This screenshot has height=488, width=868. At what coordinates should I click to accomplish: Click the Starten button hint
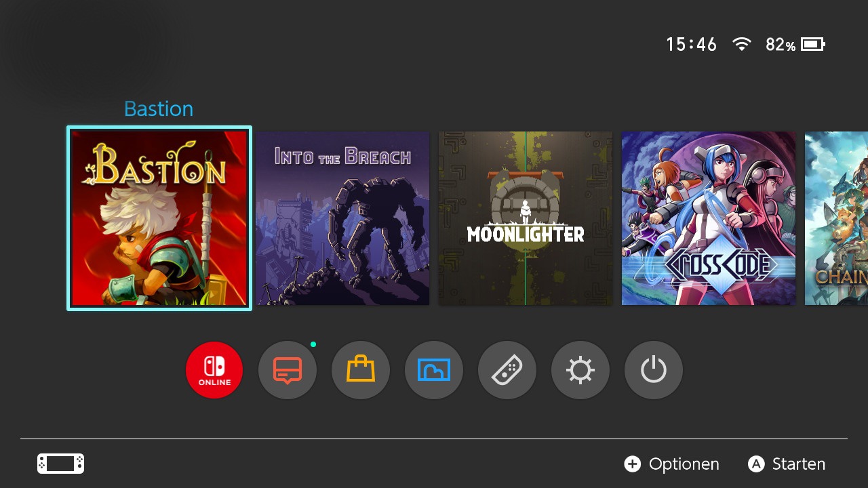click(x=787, y=464)
